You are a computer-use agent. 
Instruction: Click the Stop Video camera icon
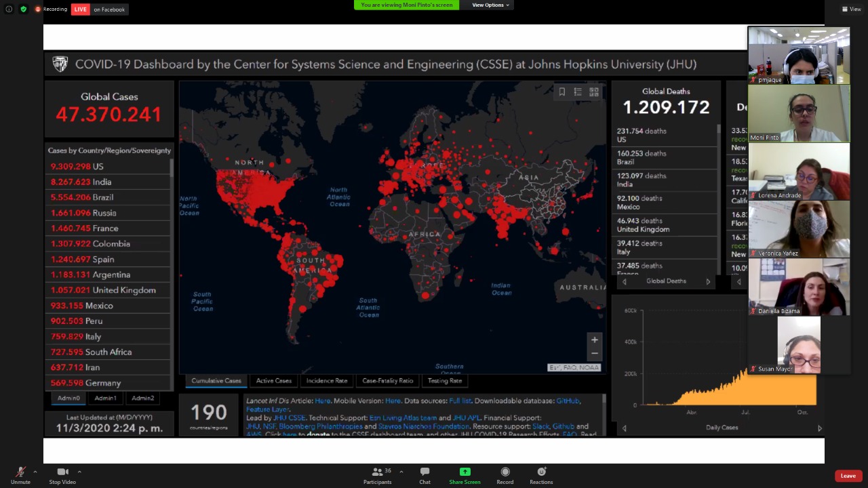coord(62,472)
